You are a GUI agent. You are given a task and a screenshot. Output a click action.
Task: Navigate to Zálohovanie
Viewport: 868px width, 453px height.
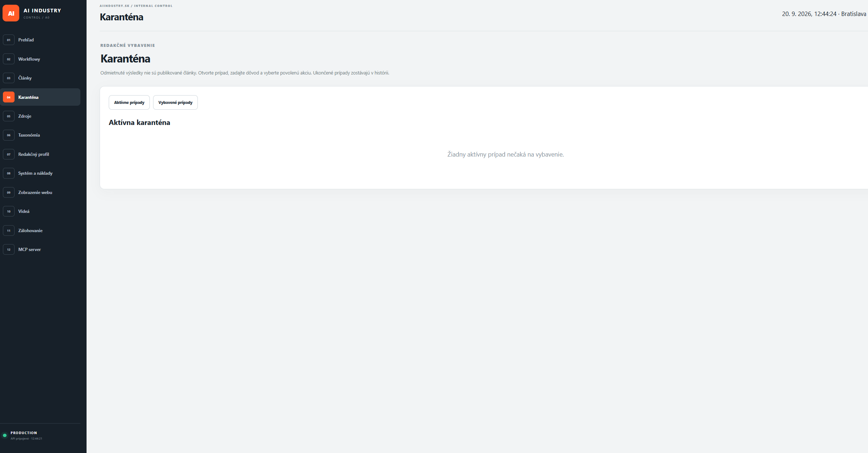[40, 231]
